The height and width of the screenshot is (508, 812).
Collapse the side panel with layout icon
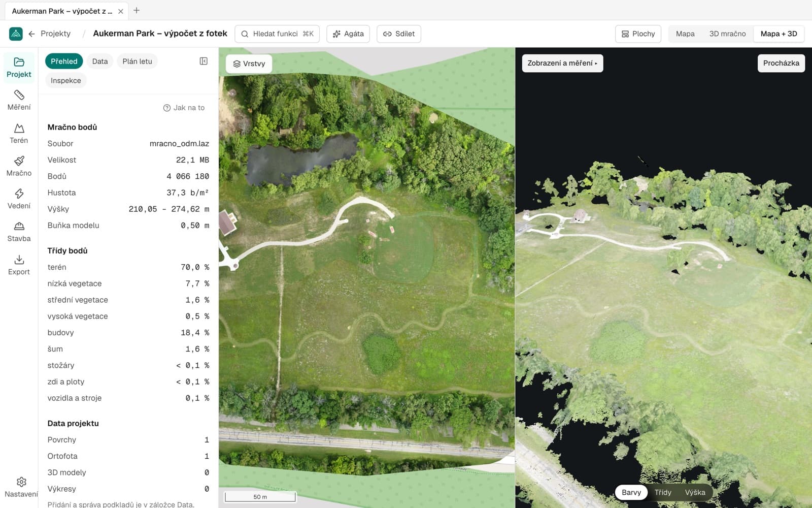pyautogui.click(x=204, y=61)
